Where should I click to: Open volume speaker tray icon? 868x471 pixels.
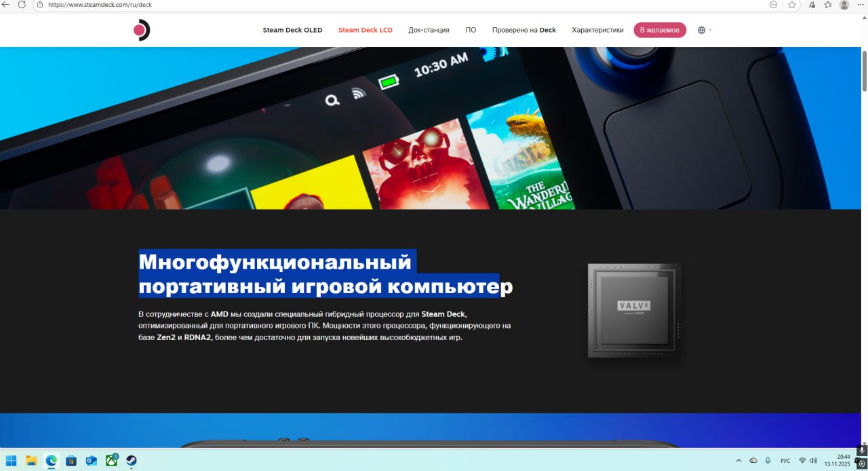pyautogui.click(x=813, y=461)
